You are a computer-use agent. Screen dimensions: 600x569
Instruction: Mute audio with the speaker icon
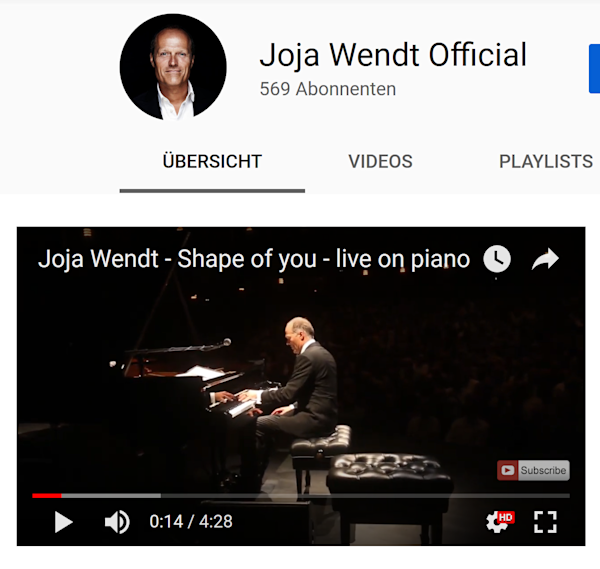[117, 522]
